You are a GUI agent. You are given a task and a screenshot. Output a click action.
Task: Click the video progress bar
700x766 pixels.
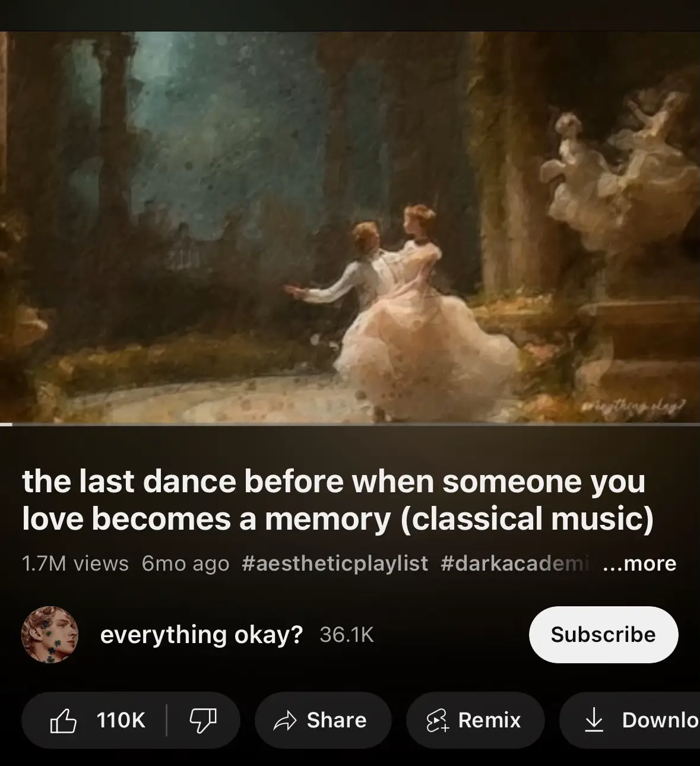point(350,425)
